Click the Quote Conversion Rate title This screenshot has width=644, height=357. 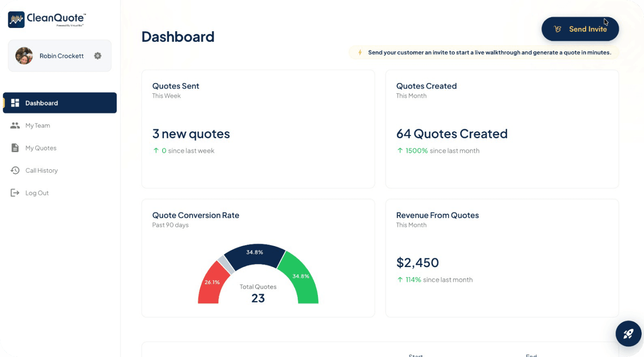click(x=196, y=215)
